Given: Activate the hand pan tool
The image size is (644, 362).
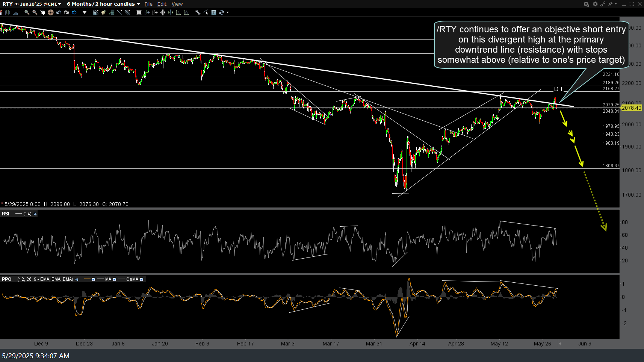Looking at the screenshot, I should click(42, 12).
